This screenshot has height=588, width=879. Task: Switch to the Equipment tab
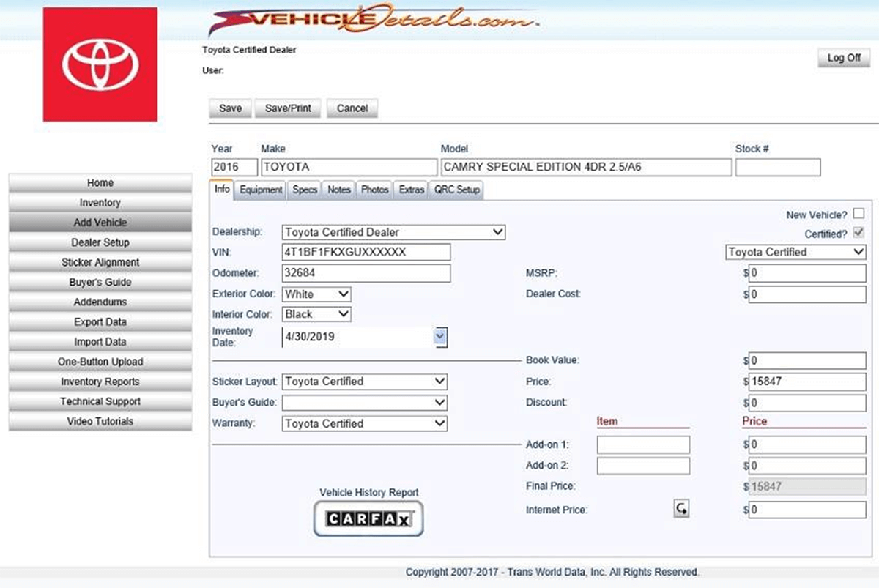point(261,190)
